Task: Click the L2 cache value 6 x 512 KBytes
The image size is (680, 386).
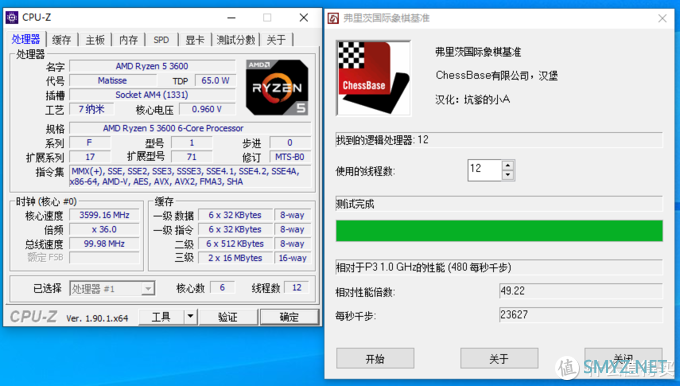Action: [235, 244]
